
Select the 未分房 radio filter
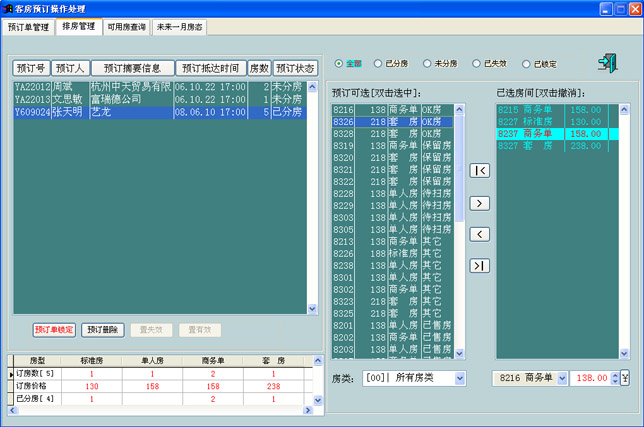428,63
